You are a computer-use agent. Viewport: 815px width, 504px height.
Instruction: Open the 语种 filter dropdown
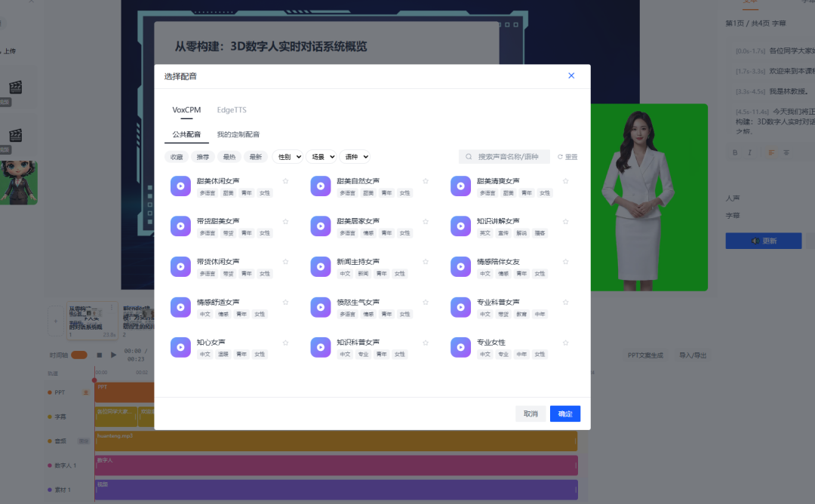(355, 156)
